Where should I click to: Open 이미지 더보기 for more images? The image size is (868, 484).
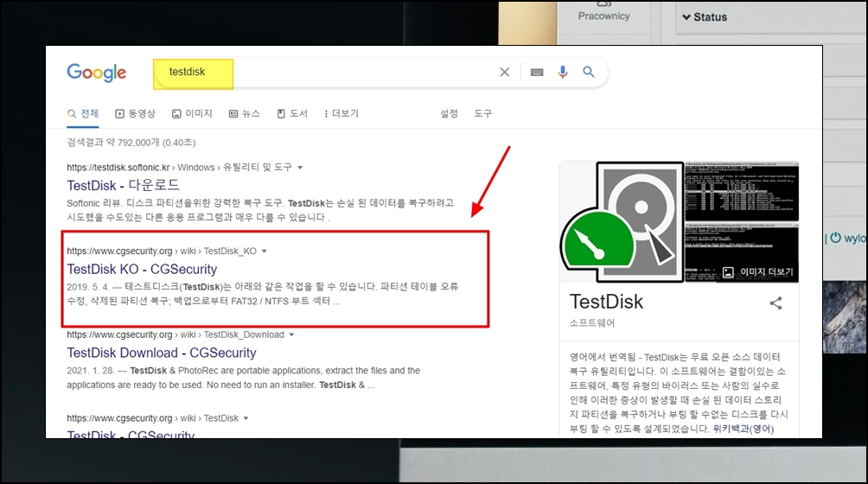click(x=758, y=271)
